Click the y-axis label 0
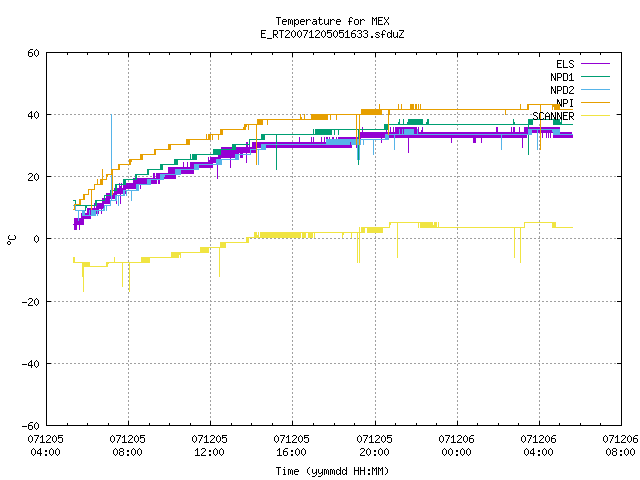The width and height of the screenshot is (640, 480). pos(36,239)
